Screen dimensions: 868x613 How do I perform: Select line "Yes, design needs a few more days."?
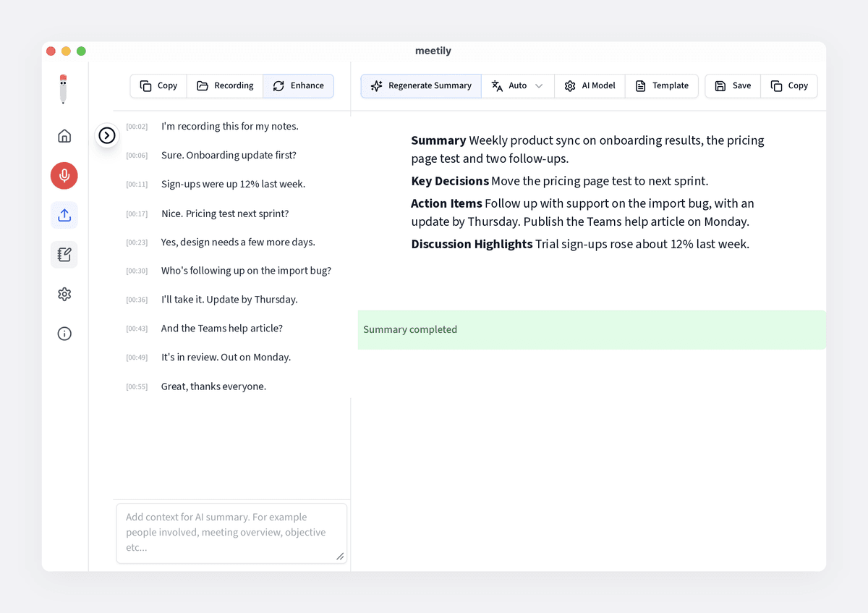(238, 242)
